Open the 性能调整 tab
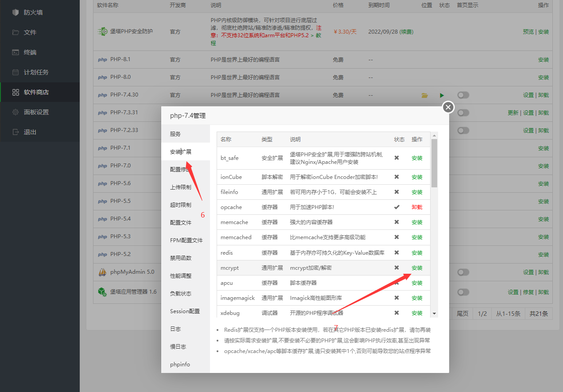Viewport: 563px width, 392px height. [x=186, y=276]
